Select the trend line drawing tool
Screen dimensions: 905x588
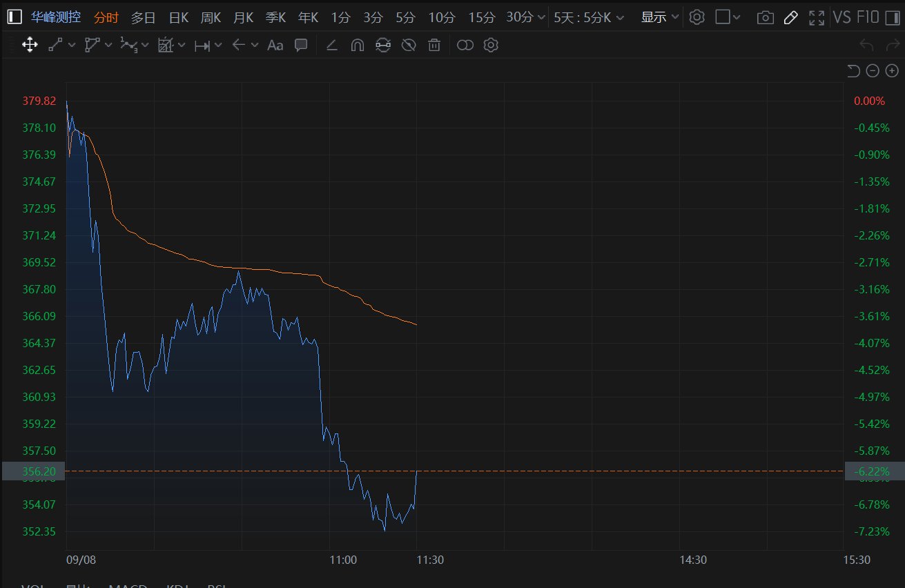point(56,46)
